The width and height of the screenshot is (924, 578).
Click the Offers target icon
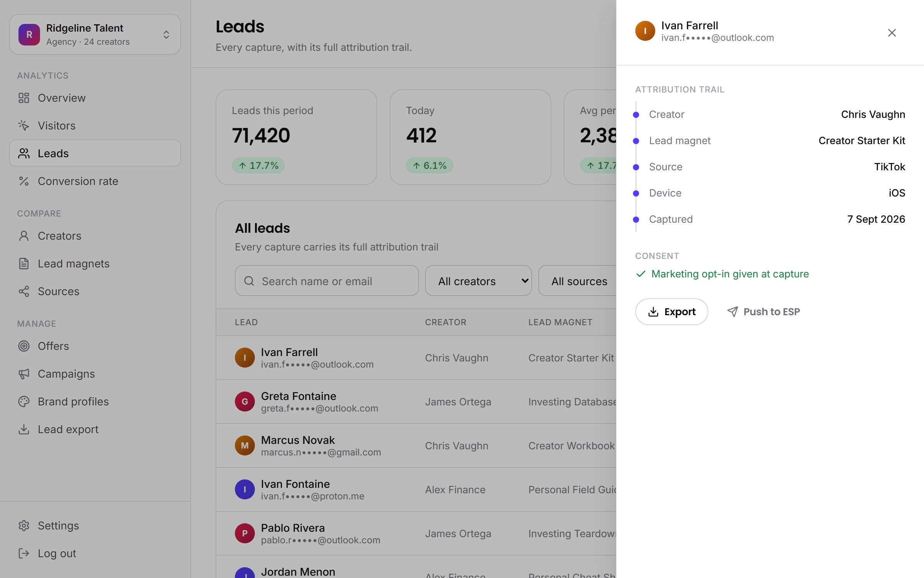(x=24, y=346)
